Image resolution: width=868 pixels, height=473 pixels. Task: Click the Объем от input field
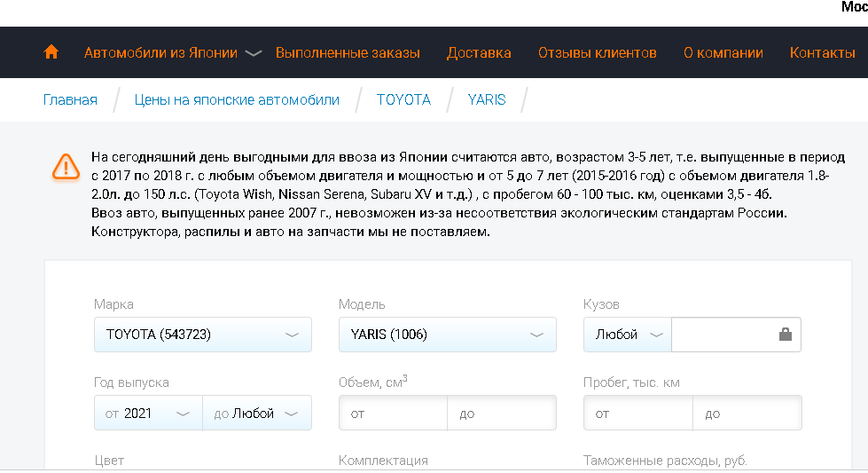point(393,414)
